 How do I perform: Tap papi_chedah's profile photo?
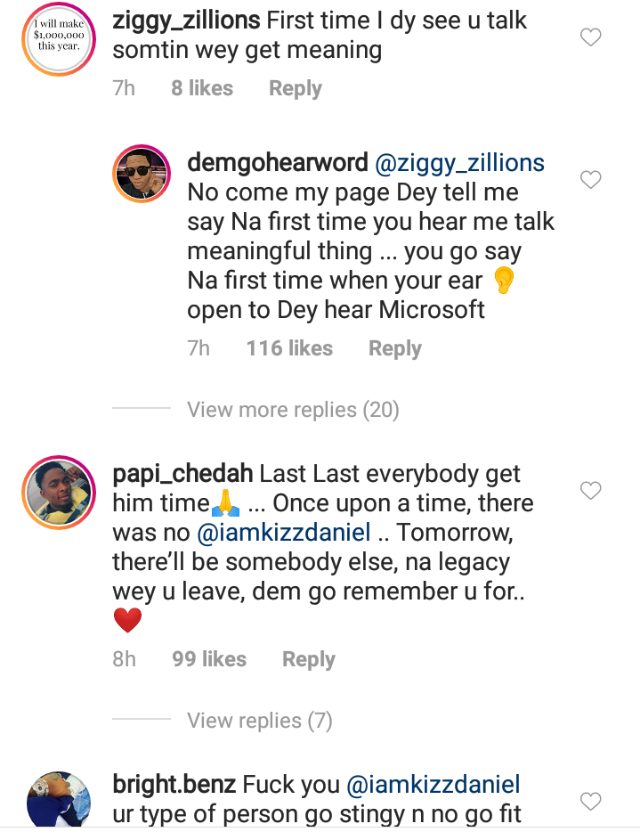click(x=60, y=491)
